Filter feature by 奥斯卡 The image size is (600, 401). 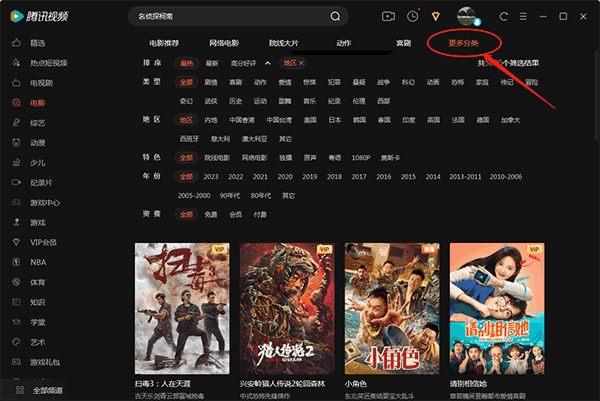pos(390,158)
